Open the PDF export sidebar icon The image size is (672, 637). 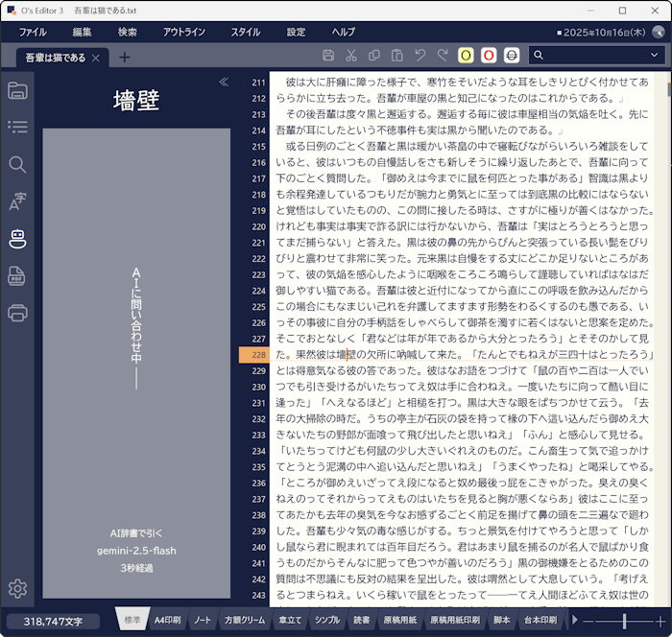click(x=17, y=276)
